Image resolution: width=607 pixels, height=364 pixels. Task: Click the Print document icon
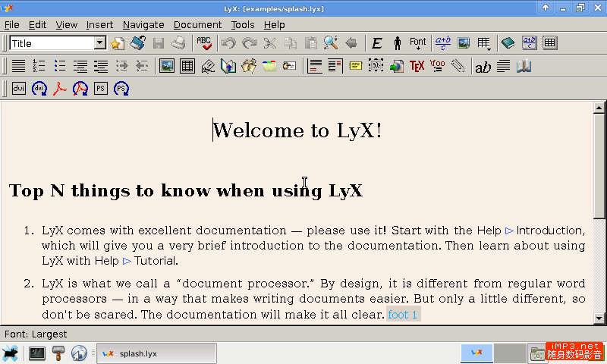point(178,43)
